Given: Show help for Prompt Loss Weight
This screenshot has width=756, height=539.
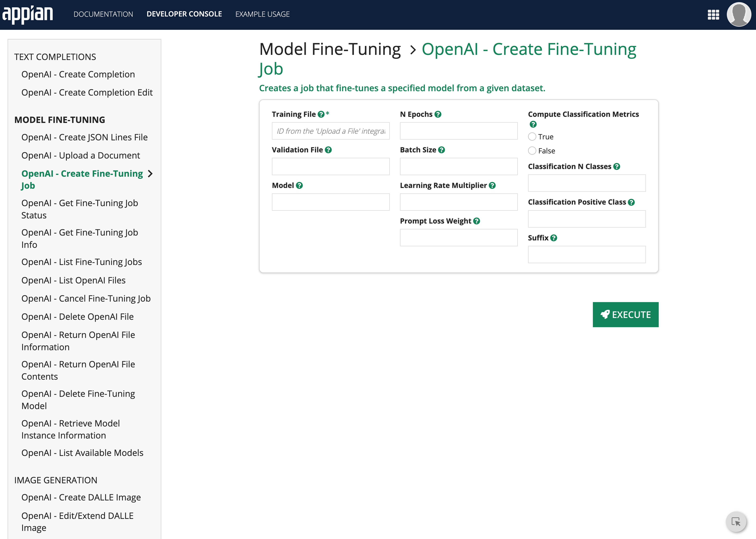Looking at the screenshot, I should point(477,221).
